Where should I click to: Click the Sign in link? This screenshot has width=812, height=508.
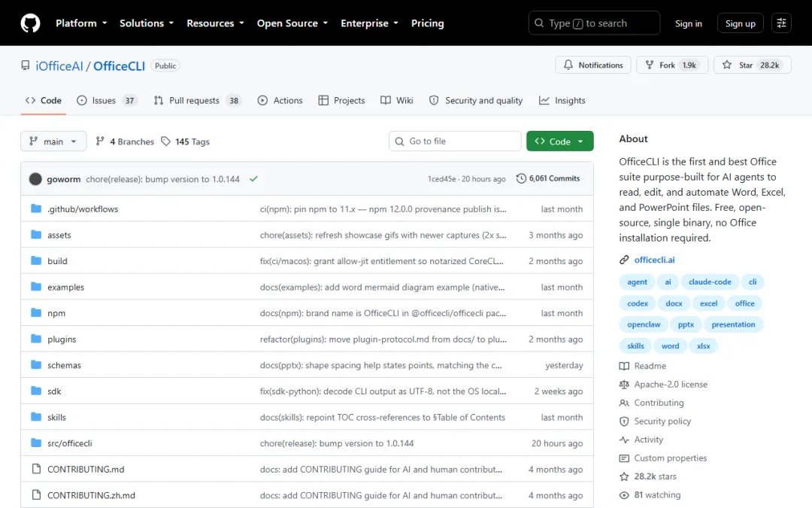[688, 23]
